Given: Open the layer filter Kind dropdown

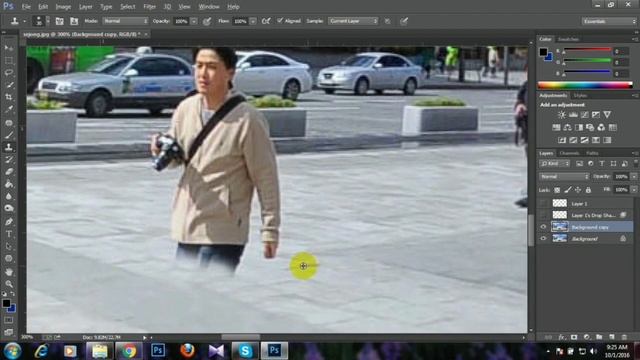Looking at the screenshot, I should [x=555, y=164].
